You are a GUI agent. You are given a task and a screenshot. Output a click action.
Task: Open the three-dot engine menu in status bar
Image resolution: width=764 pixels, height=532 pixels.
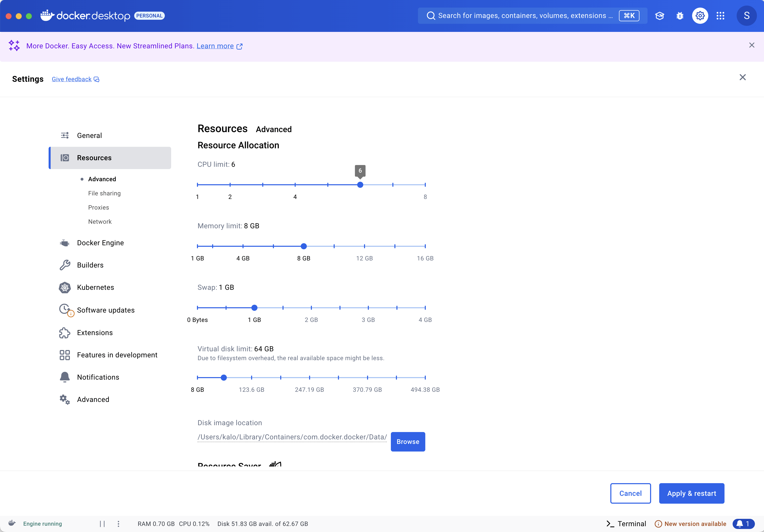click(x=118, y=524)
